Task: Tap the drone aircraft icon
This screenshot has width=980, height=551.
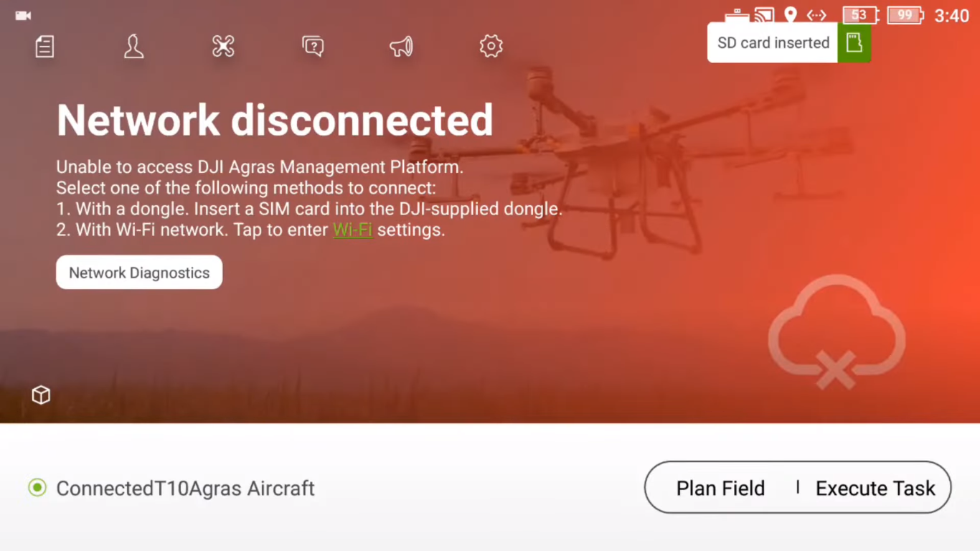Action: point(223,47)
